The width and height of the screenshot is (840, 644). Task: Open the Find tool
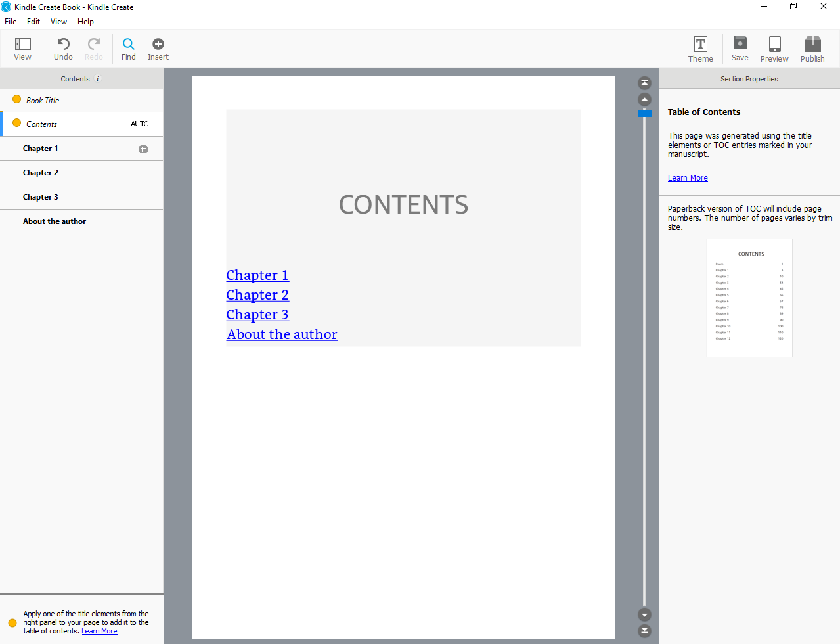(x=128, y=47)
